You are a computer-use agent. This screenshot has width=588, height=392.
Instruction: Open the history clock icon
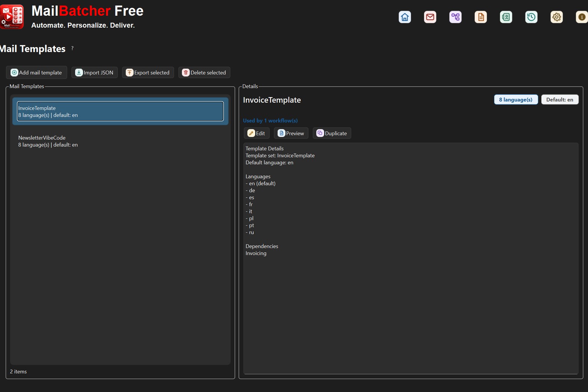[x=531, y=17]
